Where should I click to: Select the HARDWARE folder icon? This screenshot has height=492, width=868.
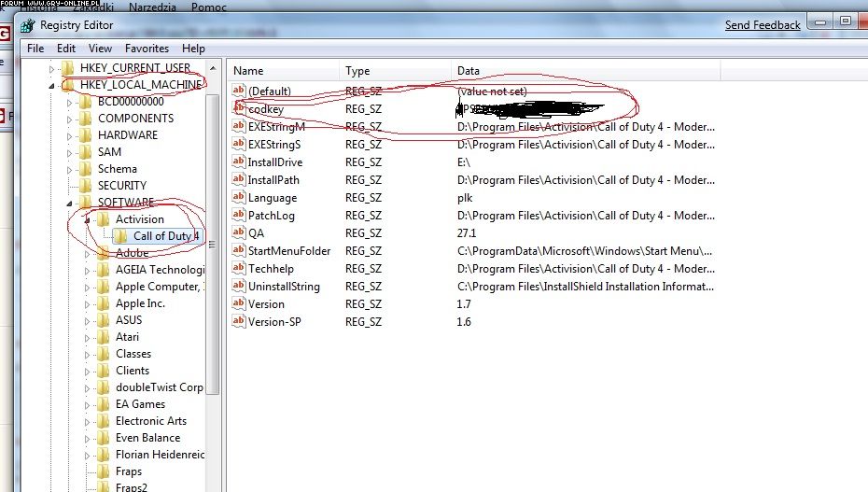(x=85, y=135)
